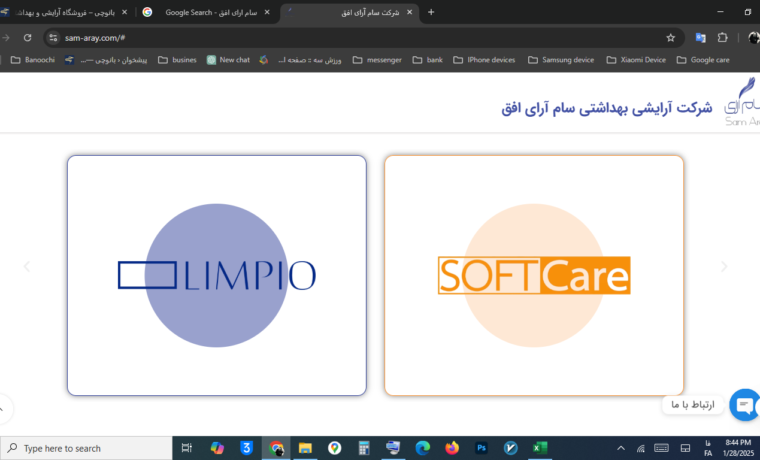
Task: Open the ورزش سه bookmark
Action: tap(301, 60)
